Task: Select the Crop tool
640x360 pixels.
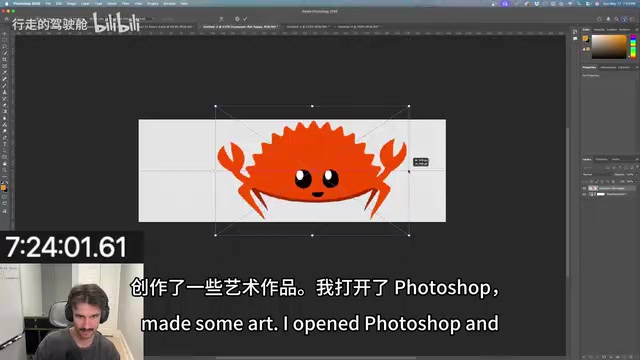Action: coord(4,60)
